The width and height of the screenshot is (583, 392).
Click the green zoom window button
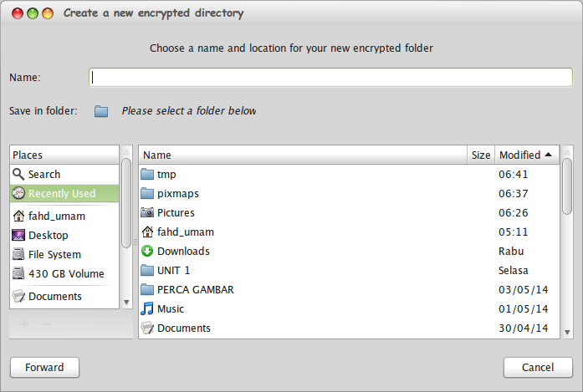pyautogui.click(x=47, y=13)
